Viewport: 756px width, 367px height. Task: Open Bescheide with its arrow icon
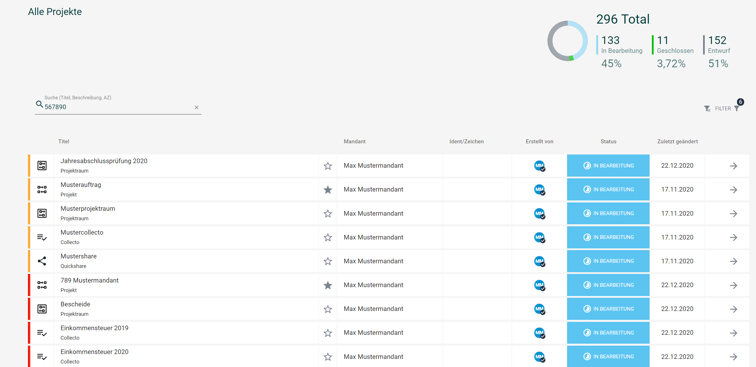(x=733, y=309)
